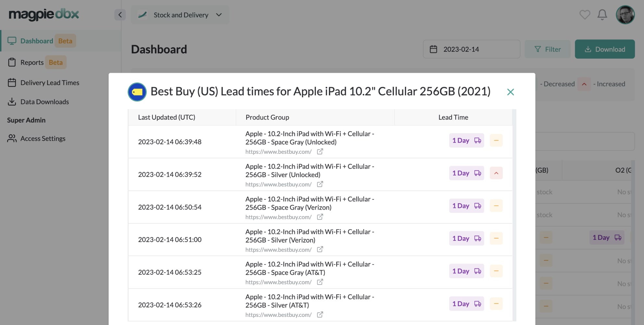Open Data Downloads in the sidebar
Image resolution: width=644 pixels, height=325 pixels.
[38, 102]
